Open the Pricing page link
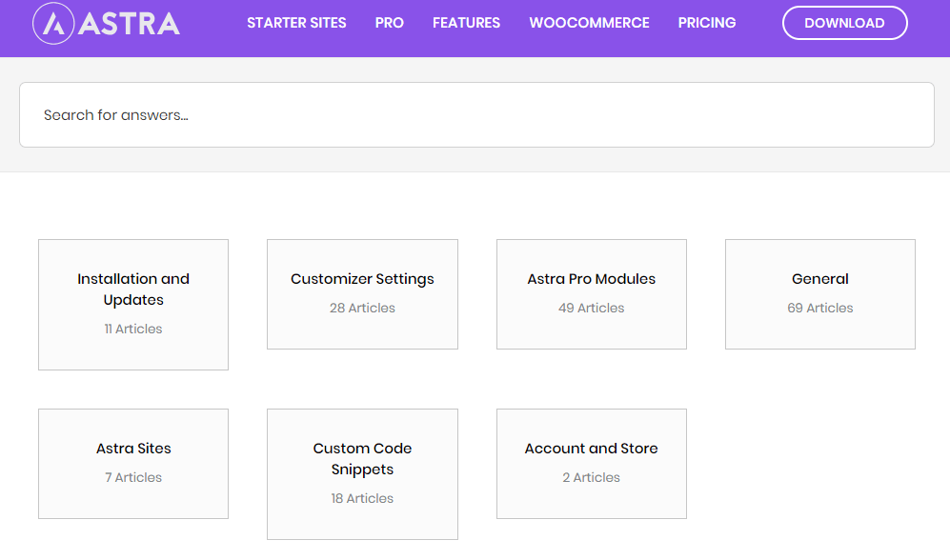Viewport: 950px width, 560px height. coord(706,23)
